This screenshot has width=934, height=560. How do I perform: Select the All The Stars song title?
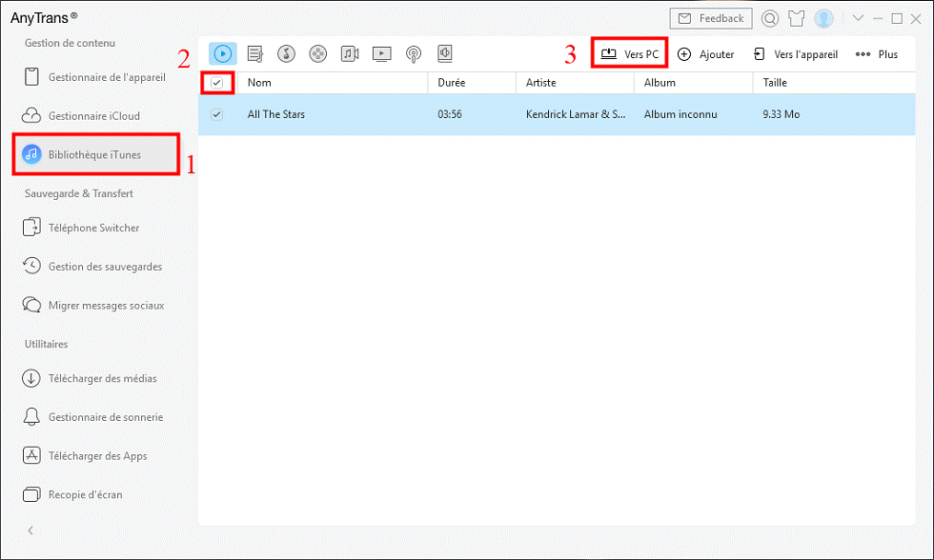(275, 114)
